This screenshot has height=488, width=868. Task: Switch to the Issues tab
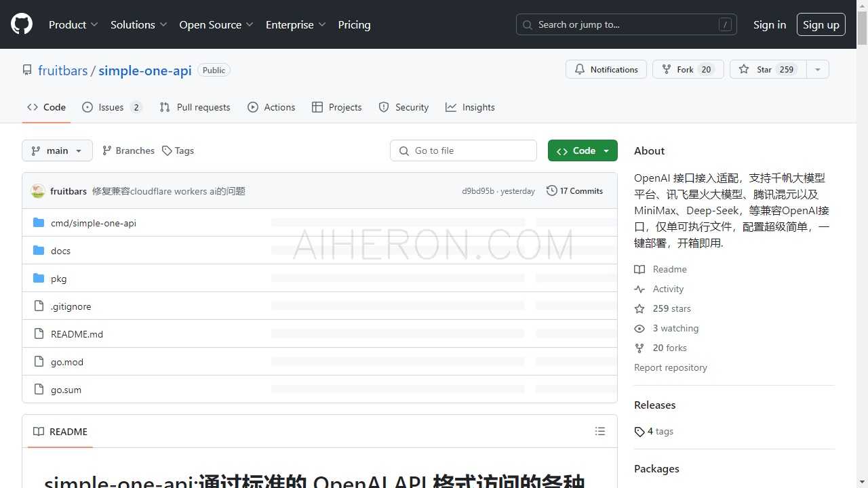pyautogui.click(x=112, y=107)
